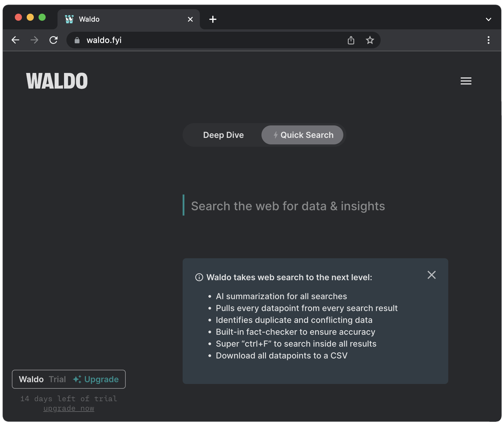Image resolution: width=504 pixels, height=424 pixels.
Task: Click 'Download all datapoints to a CSV'
Action: click(x=282, y=356)
